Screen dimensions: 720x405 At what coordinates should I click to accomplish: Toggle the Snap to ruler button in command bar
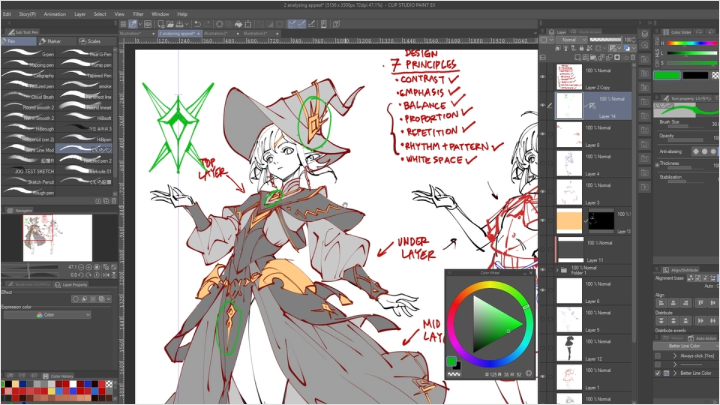point(292,24)
